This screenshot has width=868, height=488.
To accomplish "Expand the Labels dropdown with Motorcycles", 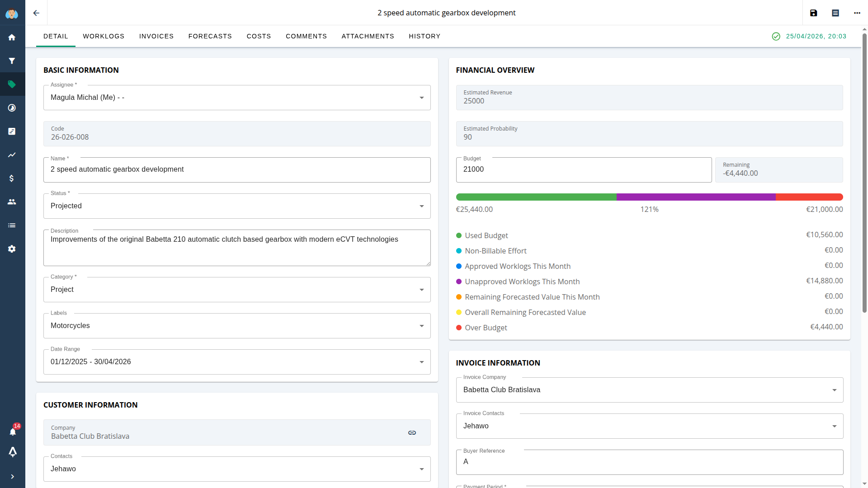I will [236, 326].
